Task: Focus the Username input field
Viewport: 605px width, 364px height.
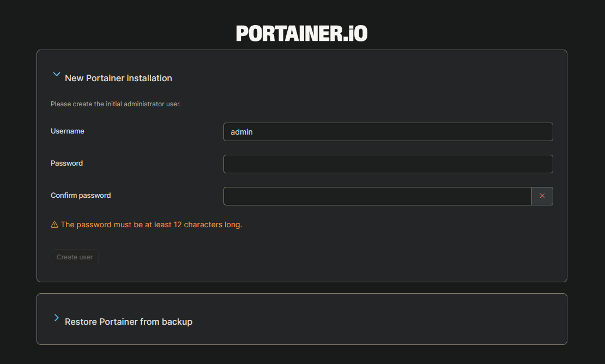Action: pos(388,132)
